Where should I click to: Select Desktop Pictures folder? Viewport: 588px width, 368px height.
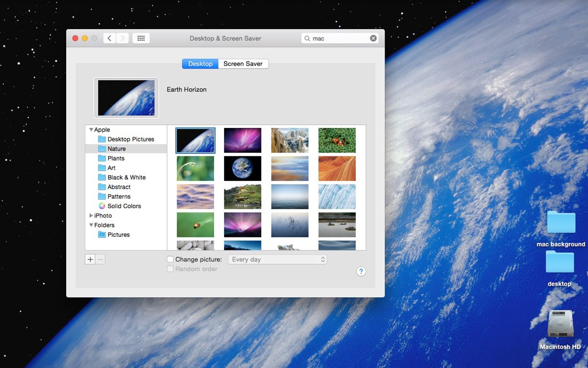tap(126, 139)
